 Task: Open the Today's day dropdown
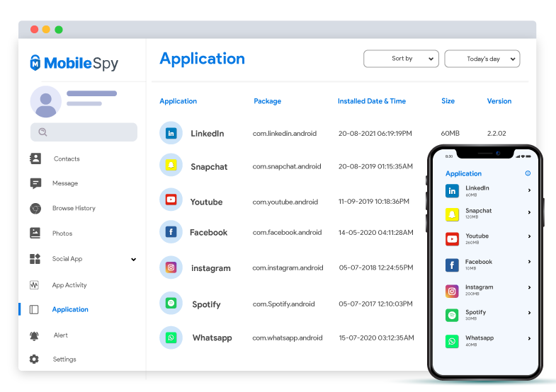(x=482, y=59)
